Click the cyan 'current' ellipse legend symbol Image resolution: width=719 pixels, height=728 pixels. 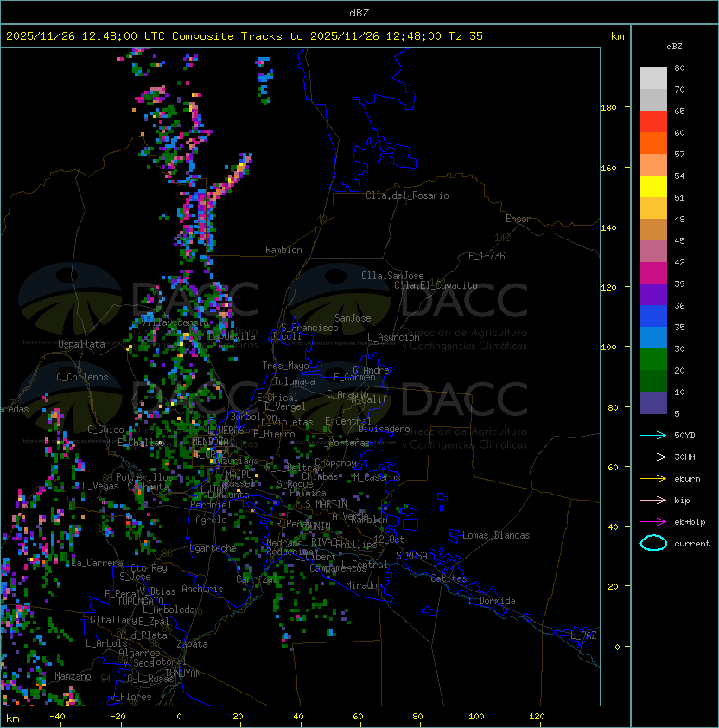click(653, 543)
